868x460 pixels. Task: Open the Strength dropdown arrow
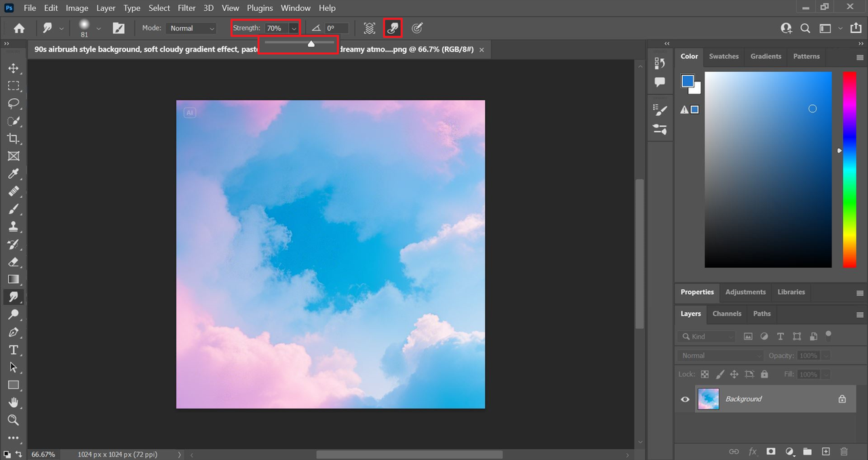[x=294, y=28]
